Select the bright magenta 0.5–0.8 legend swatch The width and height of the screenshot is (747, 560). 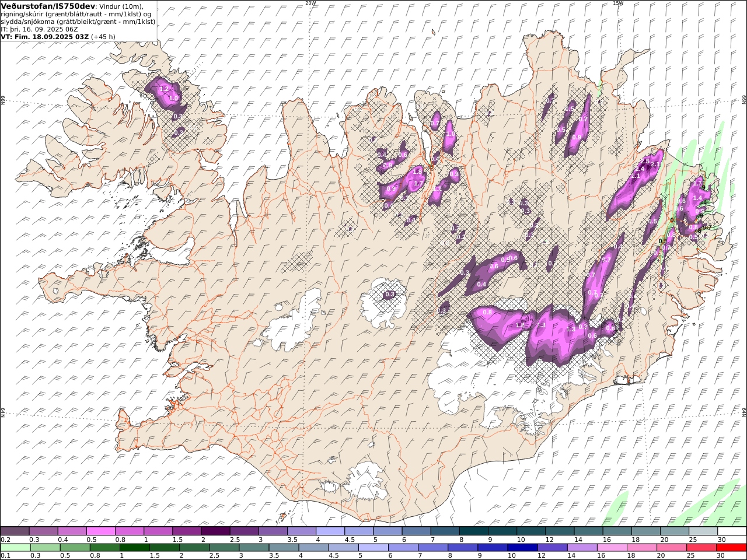click(x=101, y=531)
